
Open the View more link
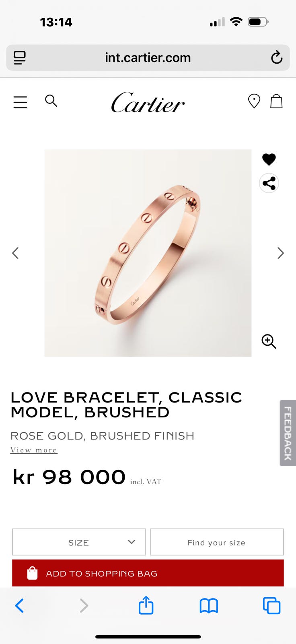(x=34, y=450)
